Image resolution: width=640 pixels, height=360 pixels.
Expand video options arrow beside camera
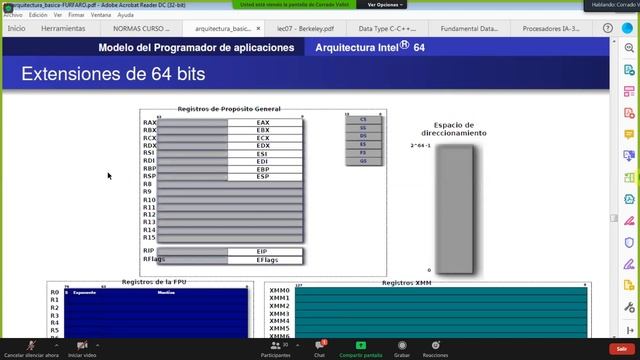(x=97, y=346)
